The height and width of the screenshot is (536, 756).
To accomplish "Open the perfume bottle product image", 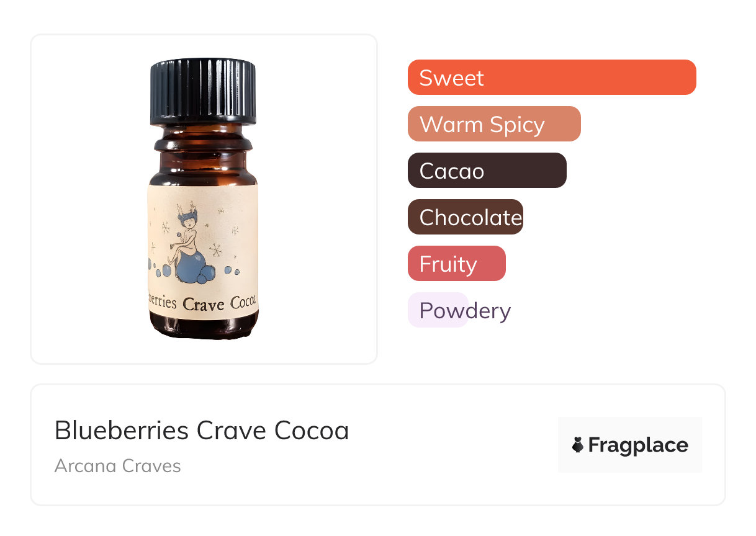I will 203,199.
